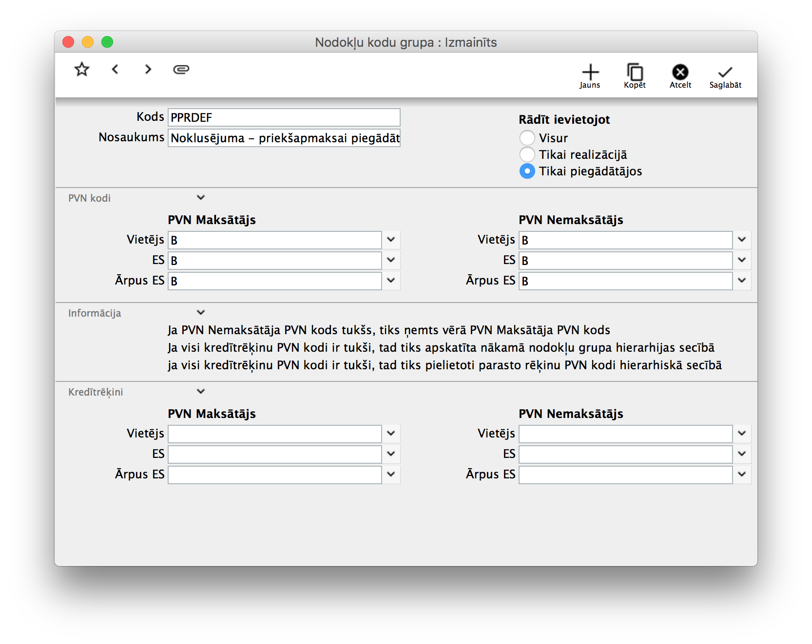Viewport: 812px width, 644px height.
Task: Select Tikai realizācijā radio option
Action: click(527, 154)
